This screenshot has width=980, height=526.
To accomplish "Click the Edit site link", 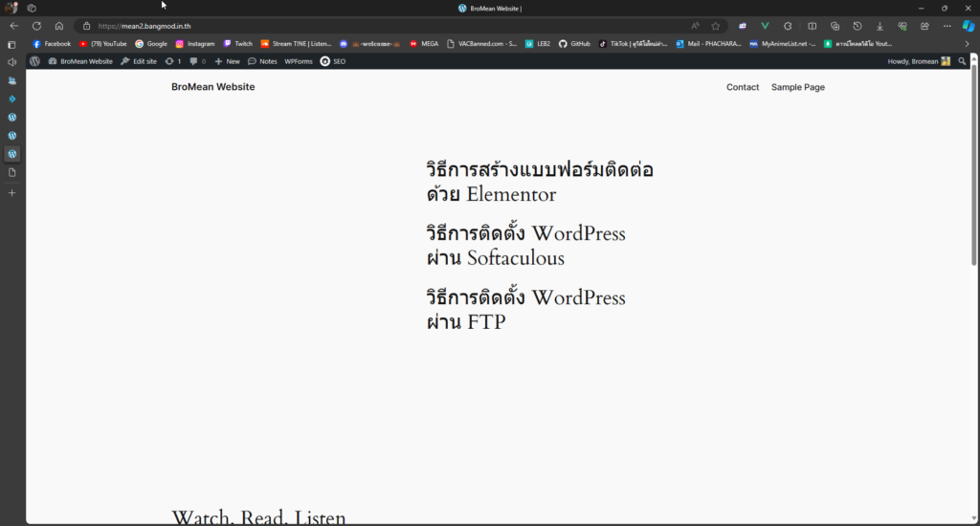I will tap(139, 61).
